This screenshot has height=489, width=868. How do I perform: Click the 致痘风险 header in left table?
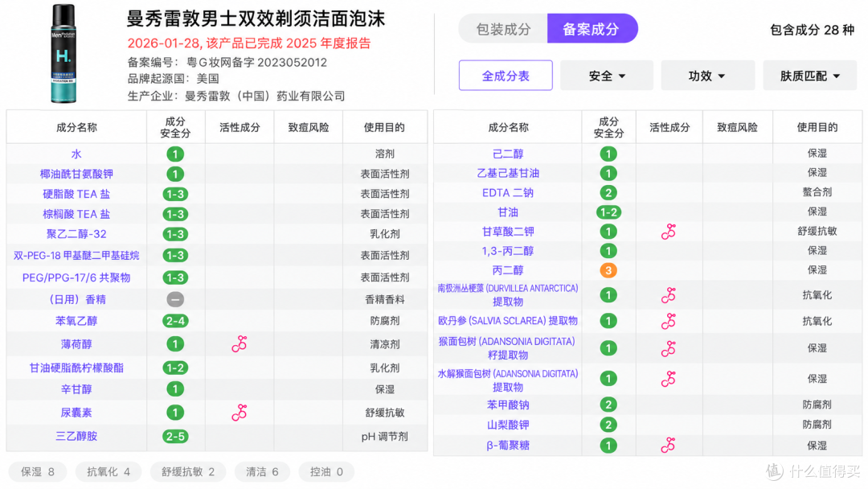point(309,127)
